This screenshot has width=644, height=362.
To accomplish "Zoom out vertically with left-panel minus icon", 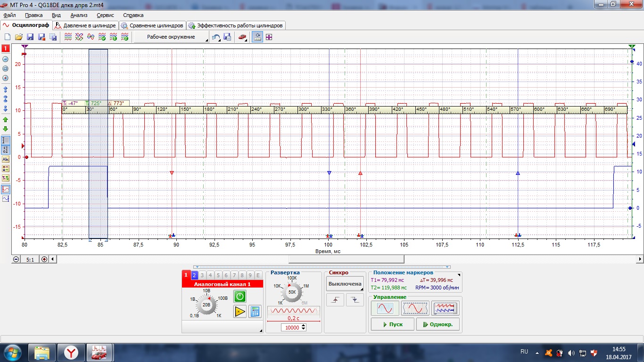I will point(6,59).
